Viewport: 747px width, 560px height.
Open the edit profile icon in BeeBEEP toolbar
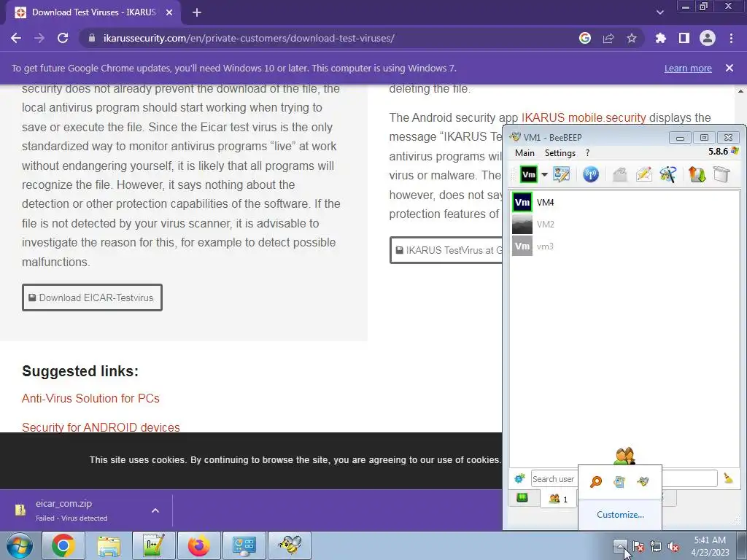pos(562,174)
